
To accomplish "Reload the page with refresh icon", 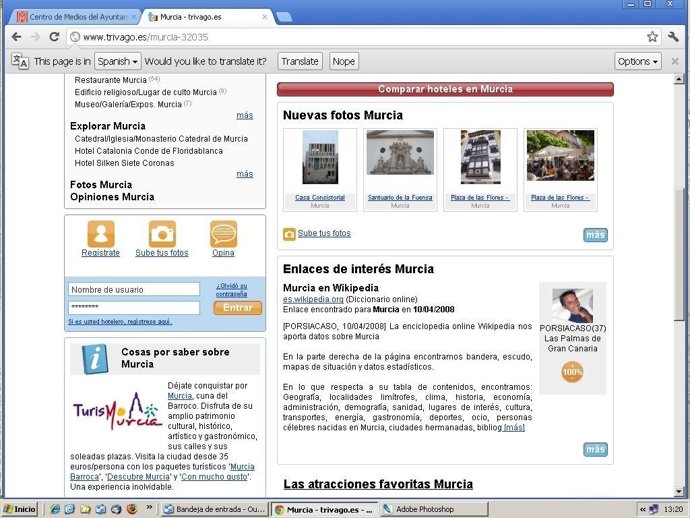I will (x=54, y=37).
